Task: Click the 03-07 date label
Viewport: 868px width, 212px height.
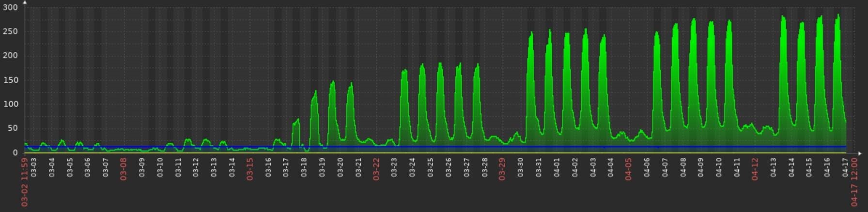Action: 106,167
